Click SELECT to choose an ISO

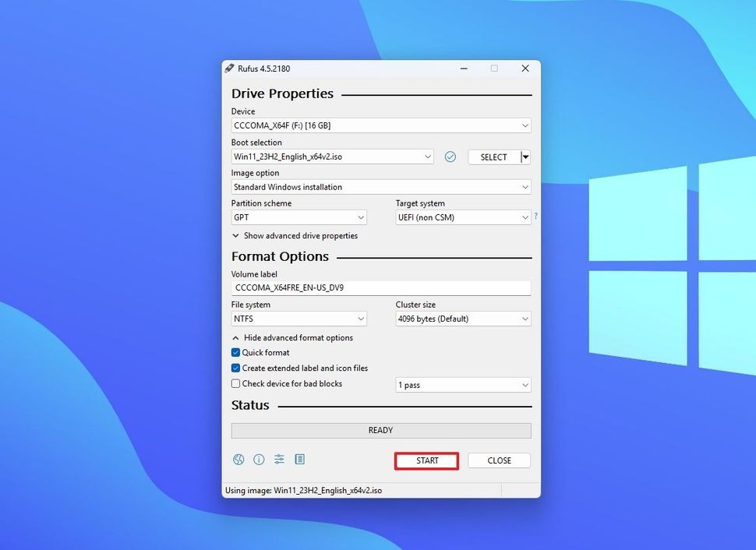[494, 157]
